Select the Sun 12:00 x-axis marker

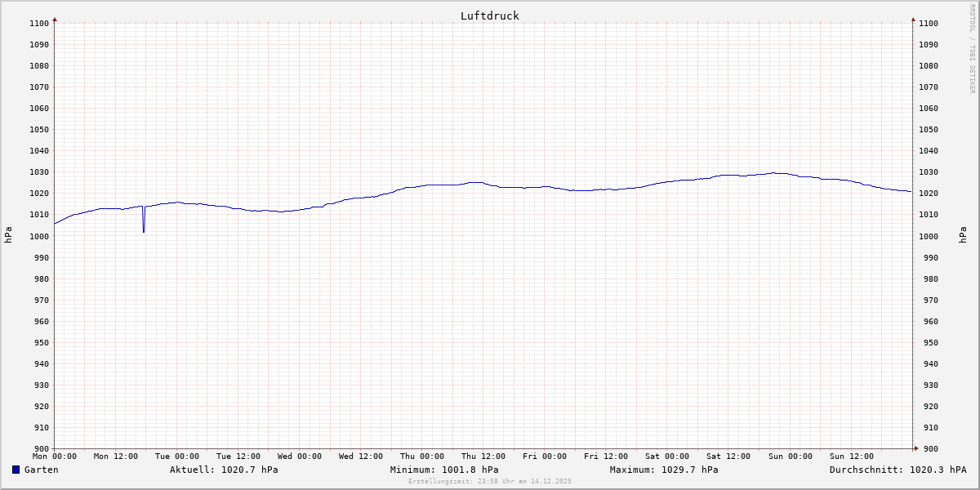coord(850,457)
